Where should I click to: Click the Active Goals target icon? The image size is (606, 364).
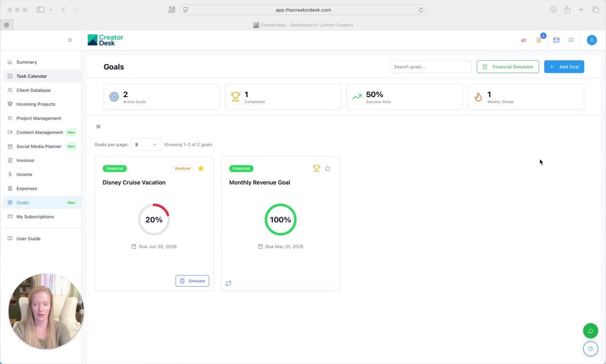point(114,97)
